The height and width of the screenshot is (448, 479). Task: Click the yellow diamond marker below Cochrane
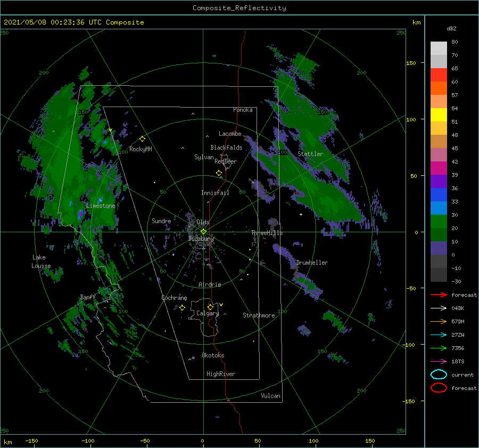coord(182,308)
